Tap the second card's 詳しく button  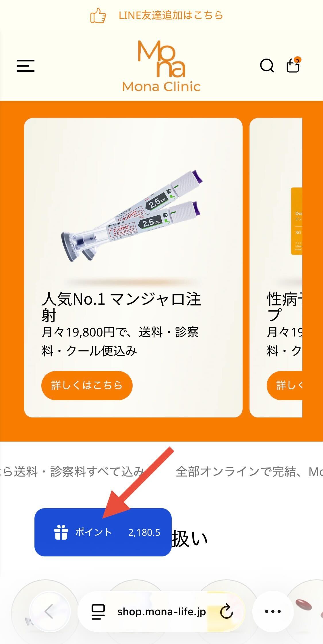(285, 385)
